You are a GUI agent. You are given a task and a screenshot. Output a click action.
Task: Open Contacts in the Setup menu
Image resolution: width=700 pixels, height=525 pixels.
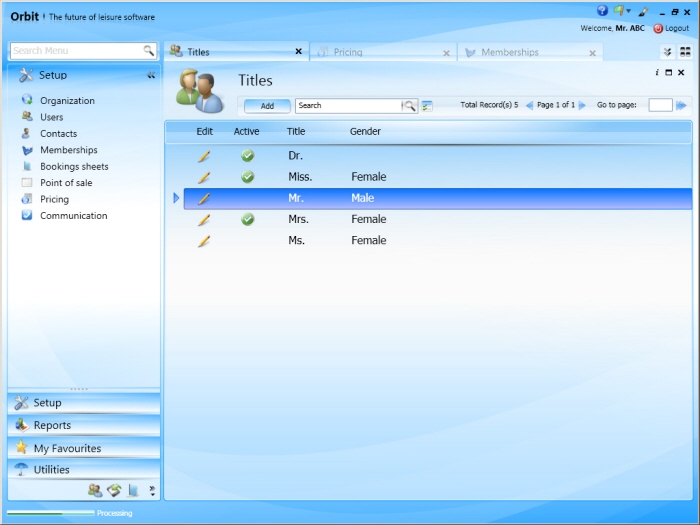(58, 133)
